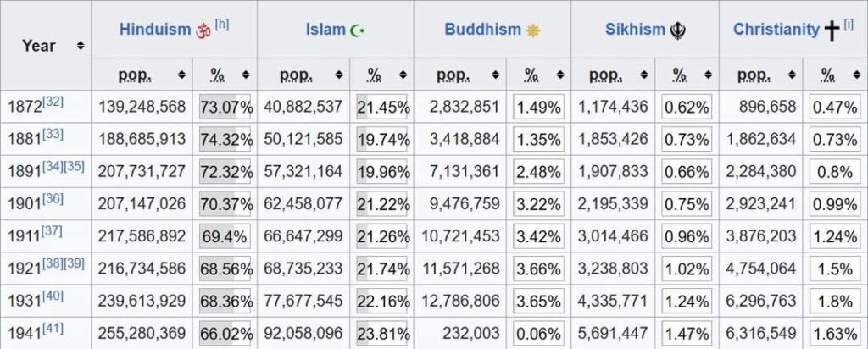Screen dimensions: 868x349
Task: Open reference [32] beside 1872
Action: tap(53, 102)
